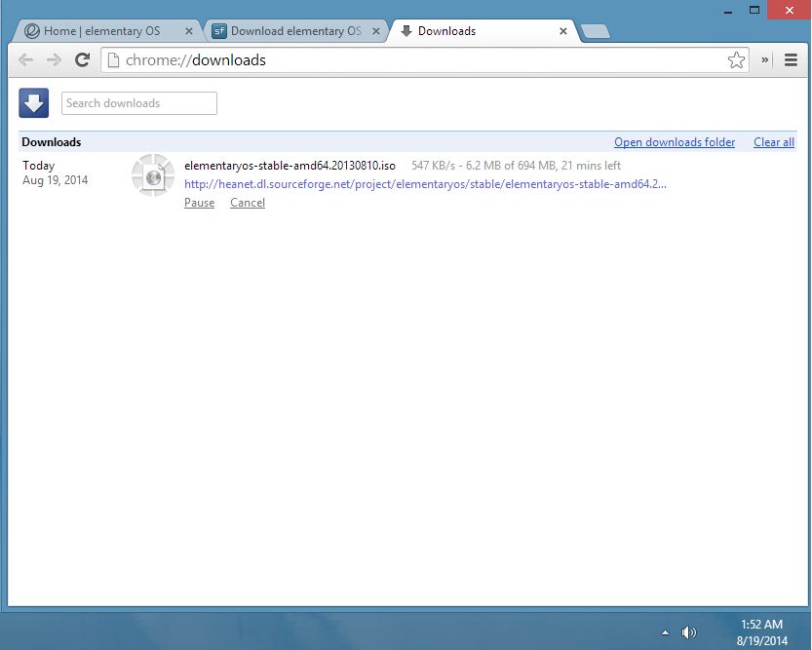
Task: Go back using the browser back arrow
Action: point(25,60)
